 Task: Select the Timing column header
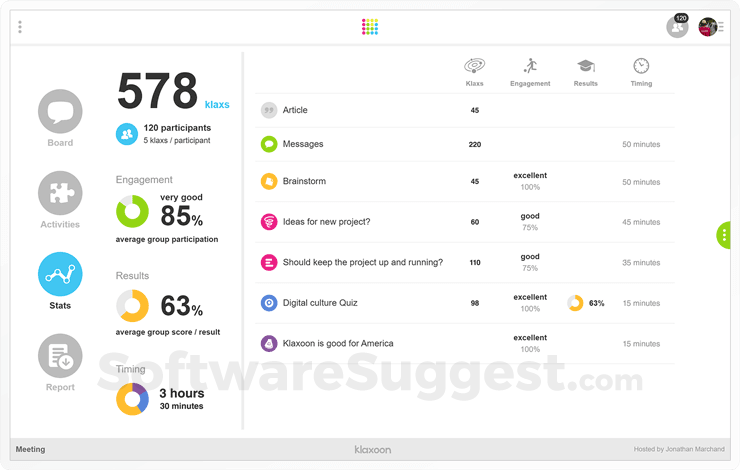point(641,72)
